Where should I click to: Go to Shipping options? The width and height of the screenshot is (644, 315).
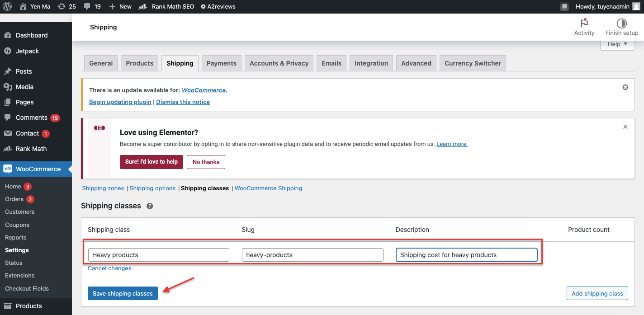[x=152, y=188]
